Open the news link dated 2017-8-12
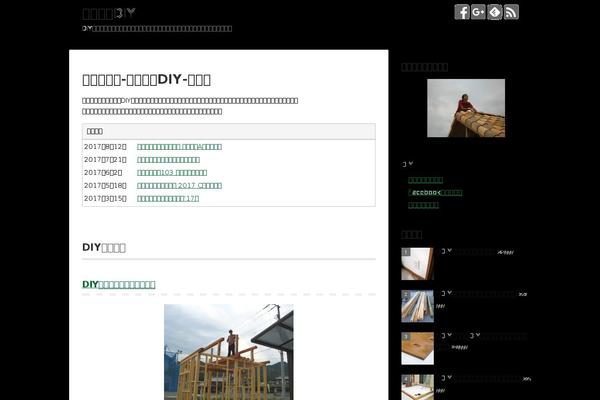Image resolution: width=600 pixels, height=400 pixels. pyautogui.click(x=179, y=147)
